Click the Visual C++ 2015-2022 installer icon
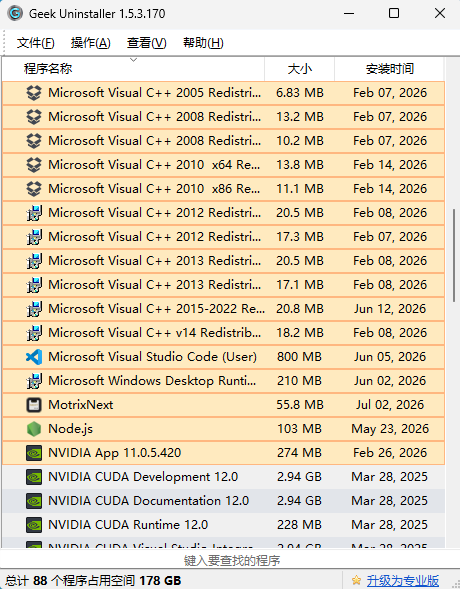Screen dimensions: 460x589 pos(34,309)
